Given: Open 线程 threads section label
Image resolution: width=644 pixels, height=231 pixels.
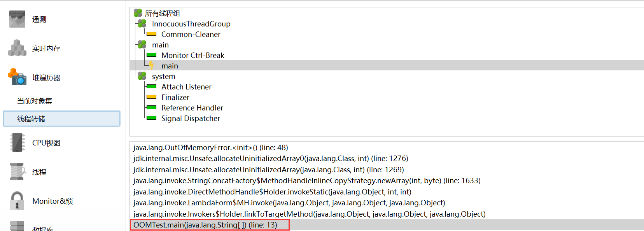Looking at the screenshot, I should 39,172.
